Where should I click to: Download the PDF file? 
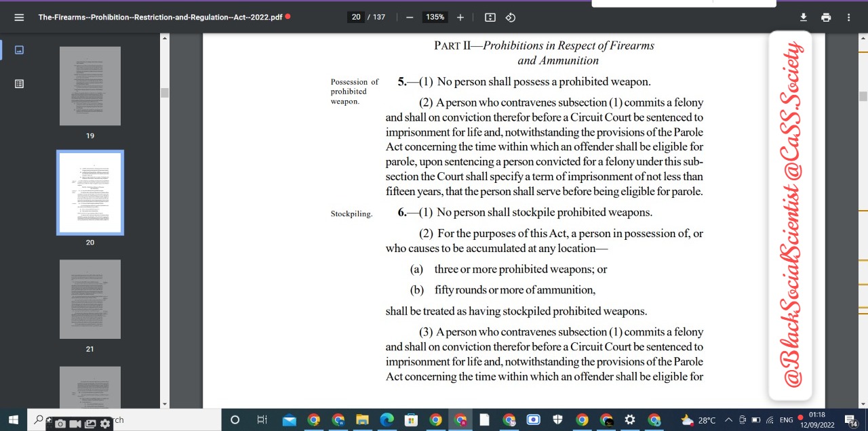pos(804,17)
